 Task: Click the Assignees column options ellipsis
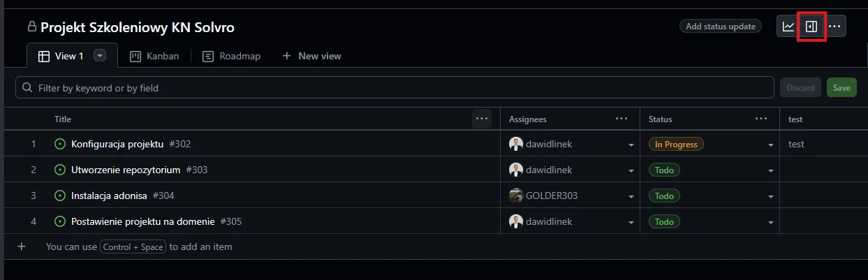[621, 119]
